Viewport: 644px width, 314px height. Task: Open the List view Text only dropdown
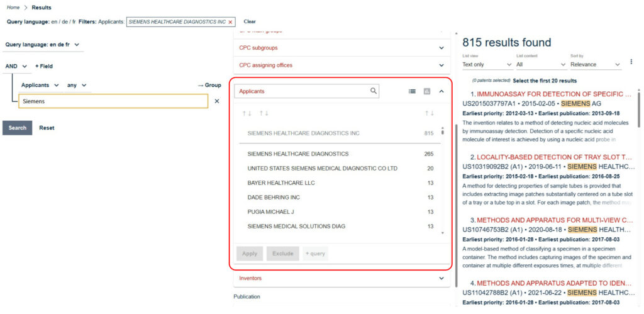(487, 64)
